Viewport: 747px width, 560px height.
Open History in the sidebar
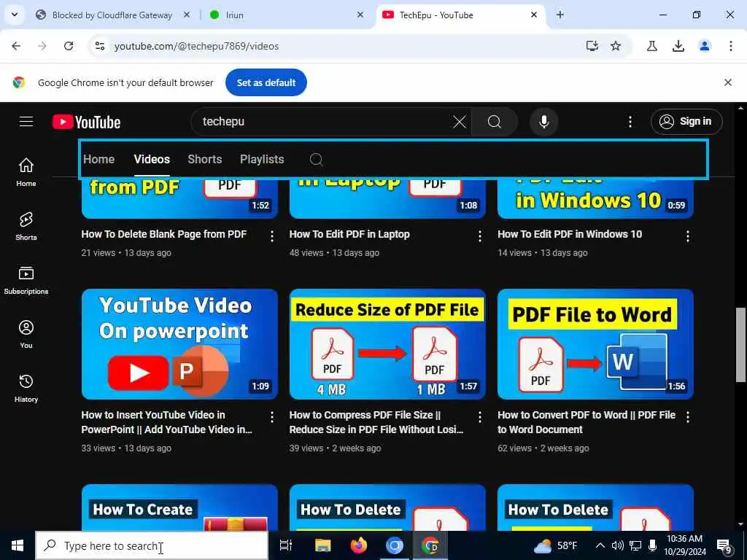pyautogui.click(x=26, y=388)
